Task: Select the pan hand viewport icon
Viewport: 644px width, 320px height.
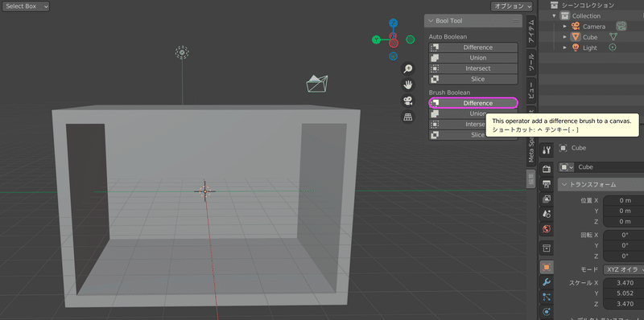Action: click(407, 85)
